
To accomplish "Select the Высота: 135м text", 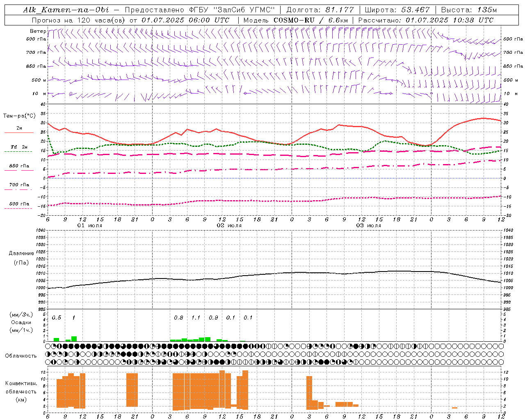I will pos(469,10).
